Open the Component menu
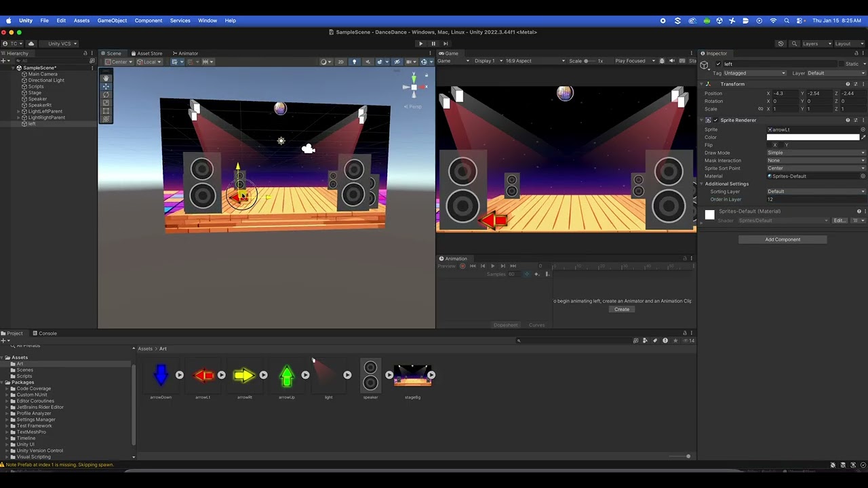The image size is (868, 488). (148, 20)
